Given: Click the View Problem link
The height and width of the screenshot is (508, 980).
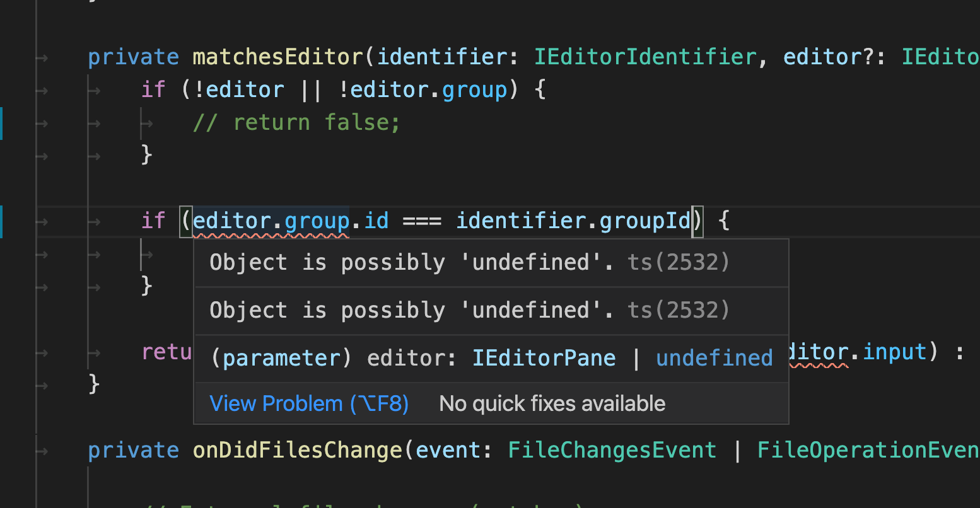Looking at the screenshot, I should pos(308,403).
